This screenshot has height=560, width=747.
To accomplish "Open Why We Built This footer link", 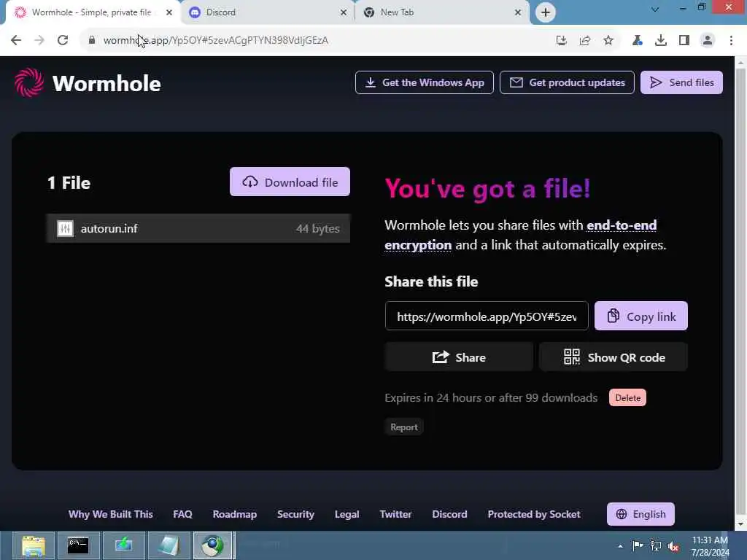I will 111,514.
